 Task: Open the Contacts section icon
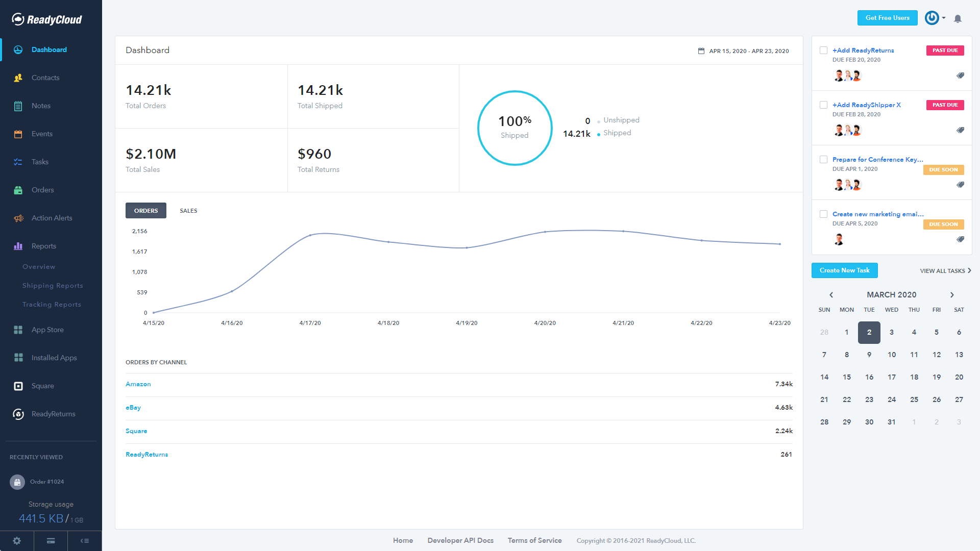[18, 78]
